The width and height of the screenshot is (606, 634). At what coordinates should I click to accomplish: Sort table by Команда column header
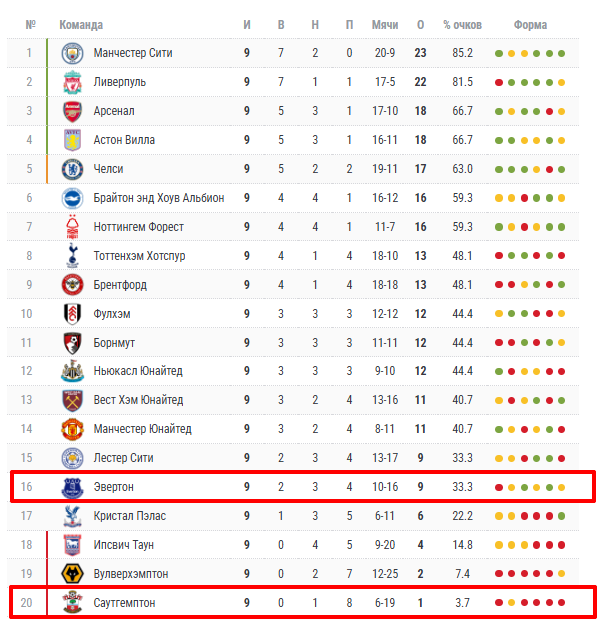81,24
